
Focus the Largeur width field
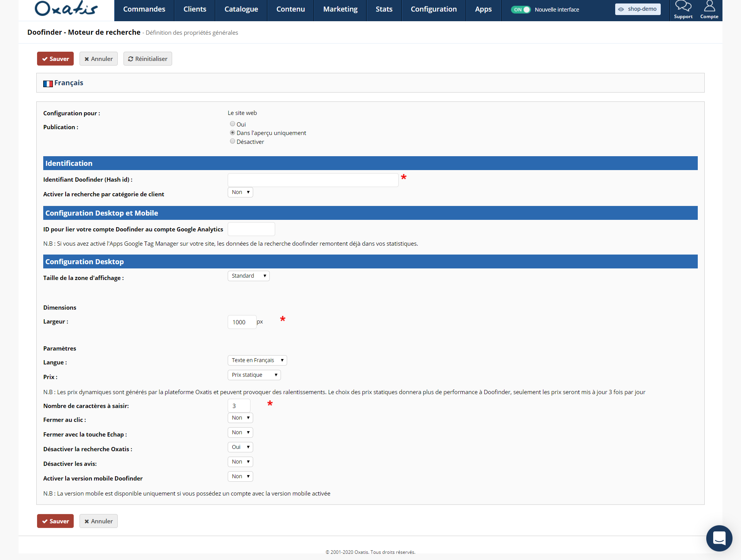coord(242,322)
